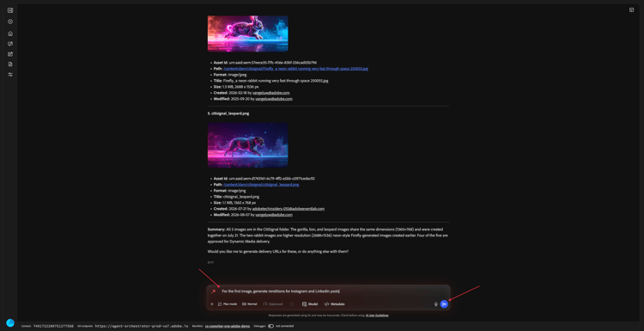Click the 'Format: image/jpeg' line
The width and height of the screenshot is (644, 331).
pos(231,75)
